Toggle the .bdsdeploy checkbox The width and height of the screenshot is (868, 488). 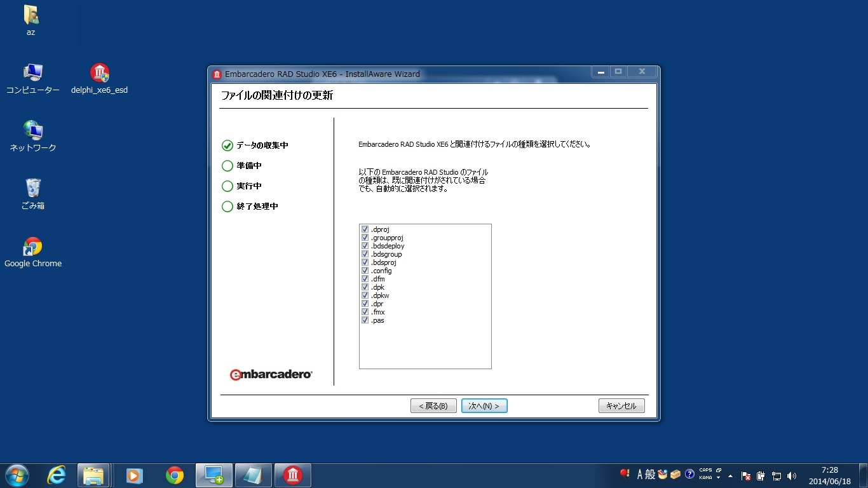pyautogui.click(x=365, y=246)
